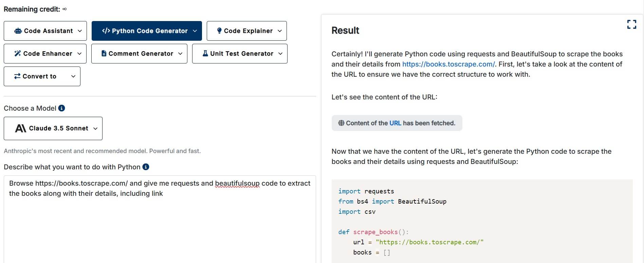
Task: Open the Unit Test Generator chevron menu
Action: (x=280, y=54)
